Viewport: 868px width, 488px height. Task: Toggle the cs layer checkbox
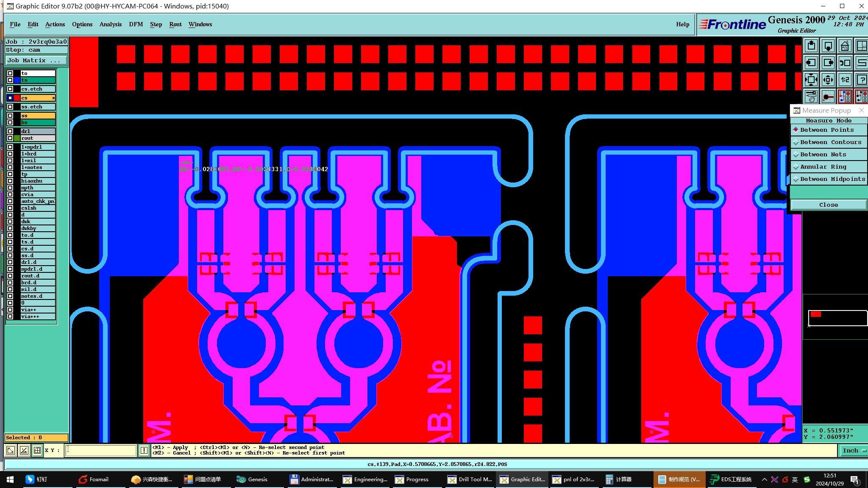point(10,98)
